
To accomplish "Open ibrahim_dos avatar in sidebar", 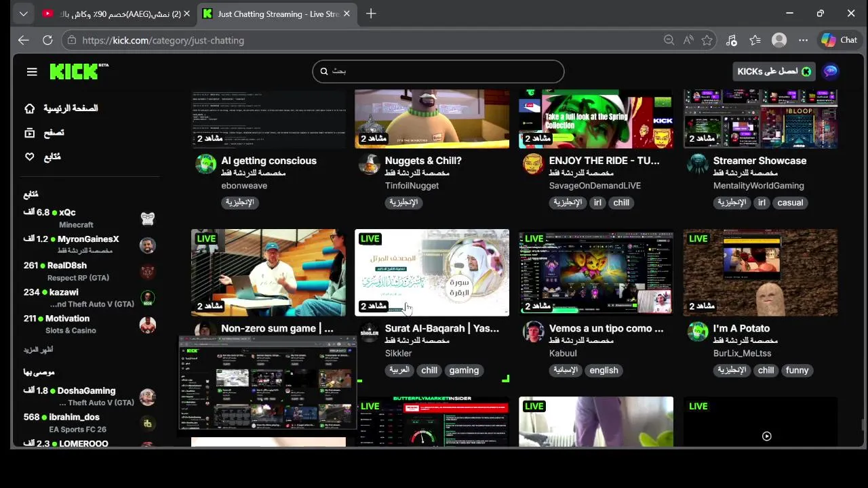I will (x=148, y=423).
